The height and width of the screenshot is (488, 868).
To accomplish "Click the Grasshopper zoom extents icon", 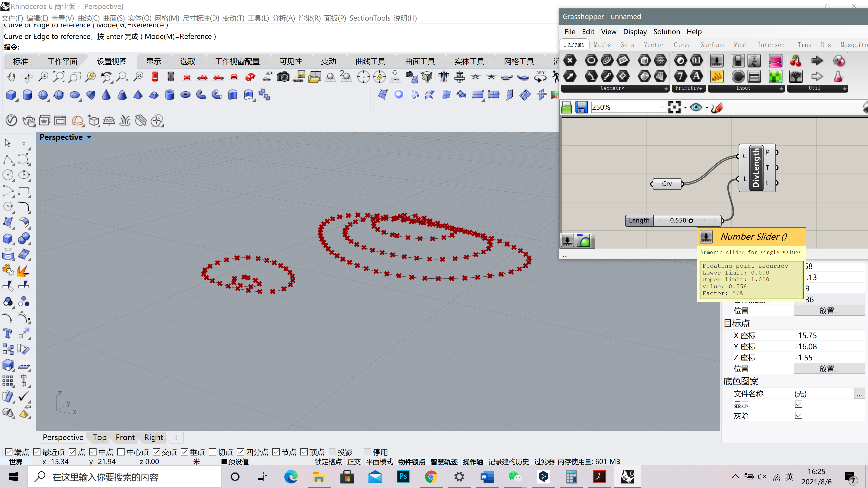I will click(x=675, y=108).
